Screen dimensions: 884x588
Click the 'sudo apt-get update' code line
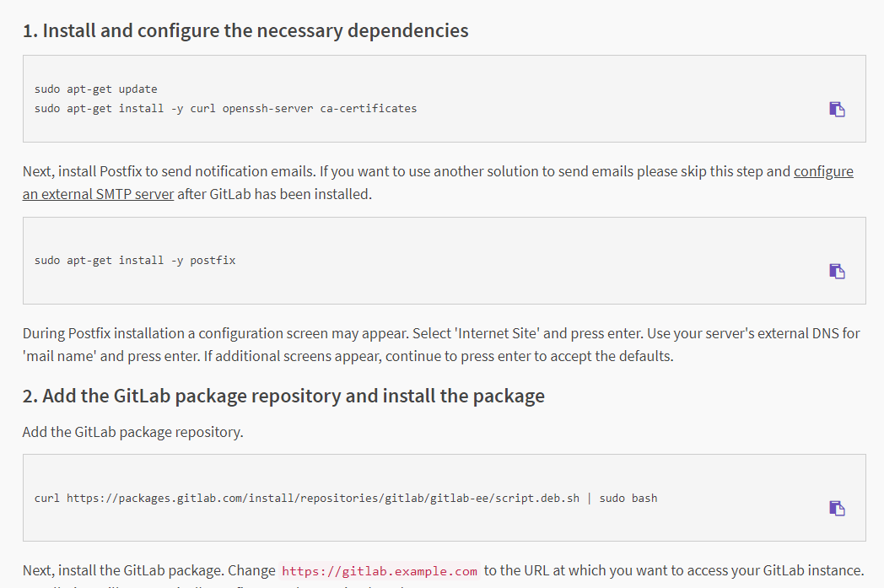[96, 89]
